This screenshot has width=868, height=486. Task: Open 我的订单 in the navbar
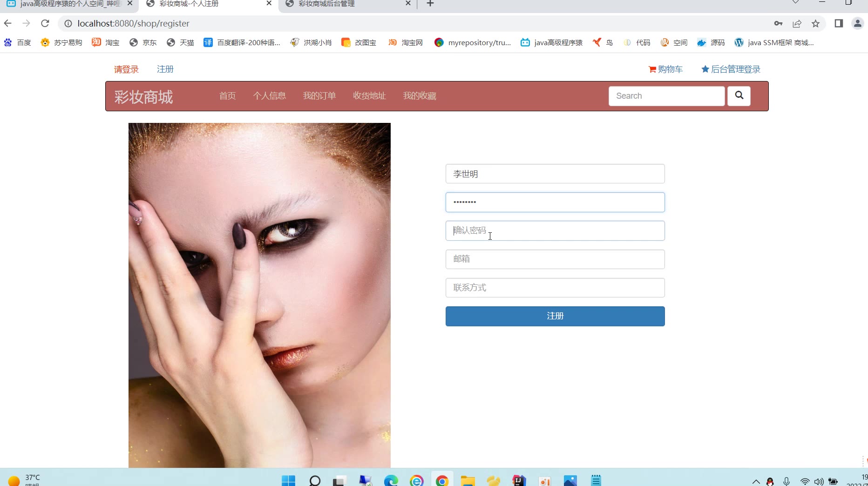pos(319,96)
